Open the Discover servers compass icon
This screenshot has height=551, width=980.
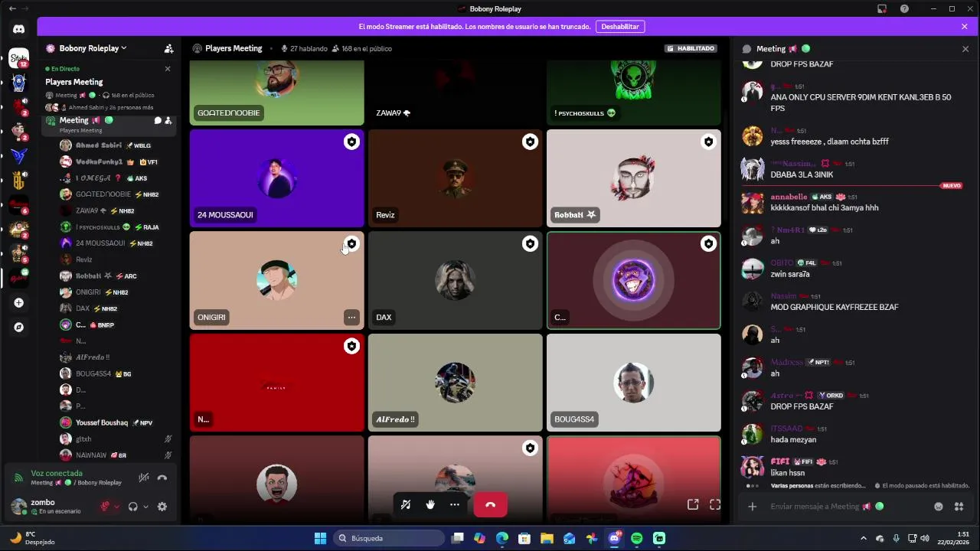19,327
